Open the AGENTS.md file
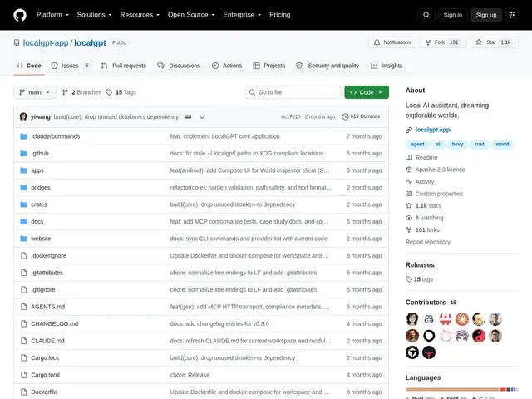Screen dimensions: 532x399 click(x=48, y=307)
